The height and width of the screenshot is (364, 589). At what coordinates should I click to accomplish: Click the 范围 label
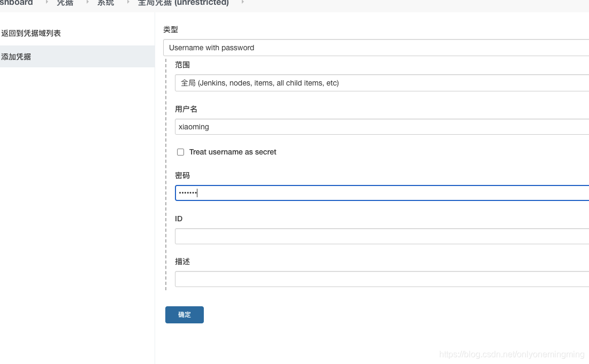tap(182, 65)
